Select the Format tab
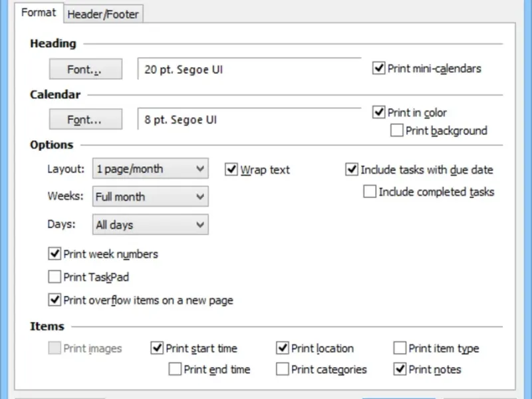 tap(39, 13)
